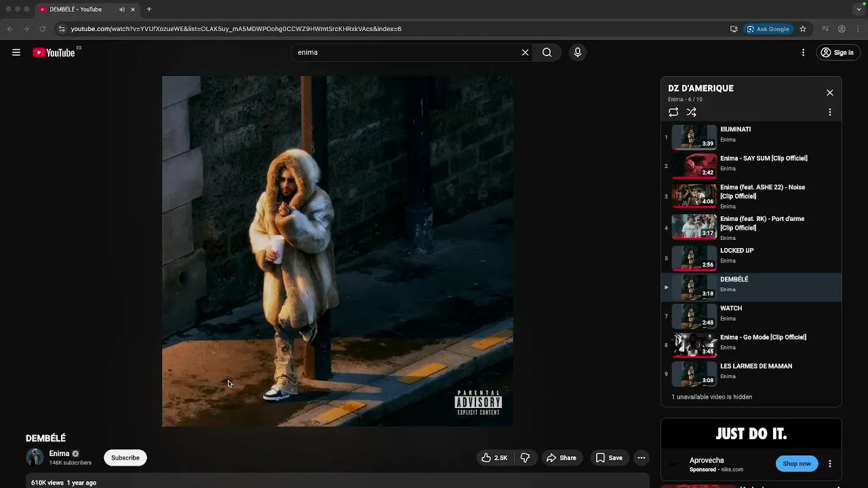
Task: Like the DEMBÉLÉ video
Action: 494,457
